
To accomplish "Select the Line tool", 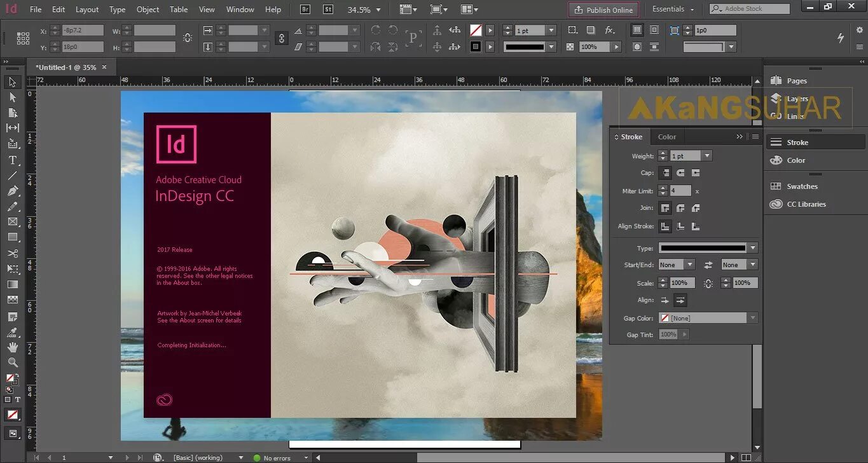I will coord(12,176).
